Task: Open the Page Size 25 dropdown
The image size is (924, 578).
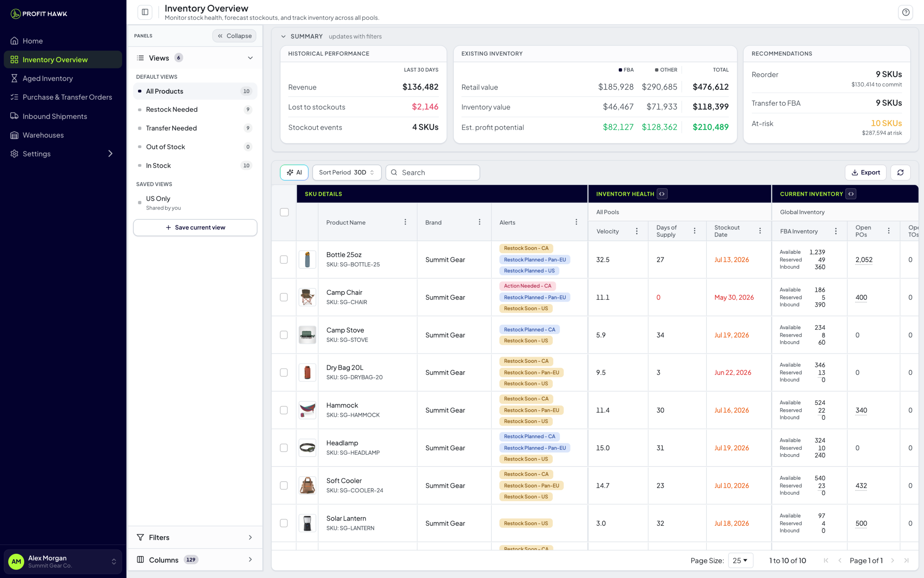Action: point(740,560)
